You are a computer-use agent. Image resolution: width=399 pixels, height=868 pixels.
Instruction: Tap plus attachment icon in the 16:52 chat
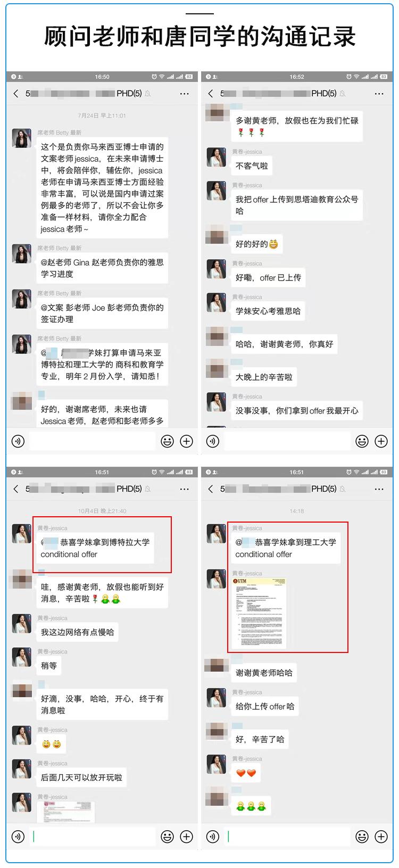[381, 441]
